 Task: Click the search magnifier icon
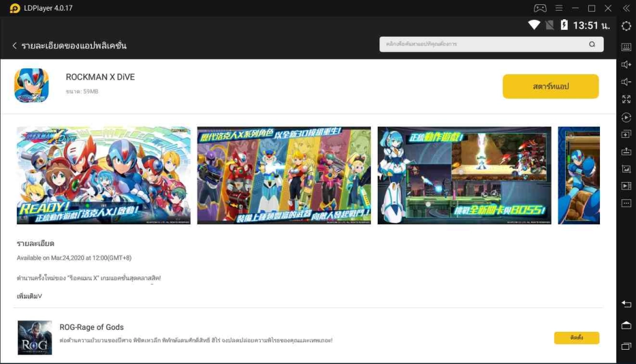point(592,44)
